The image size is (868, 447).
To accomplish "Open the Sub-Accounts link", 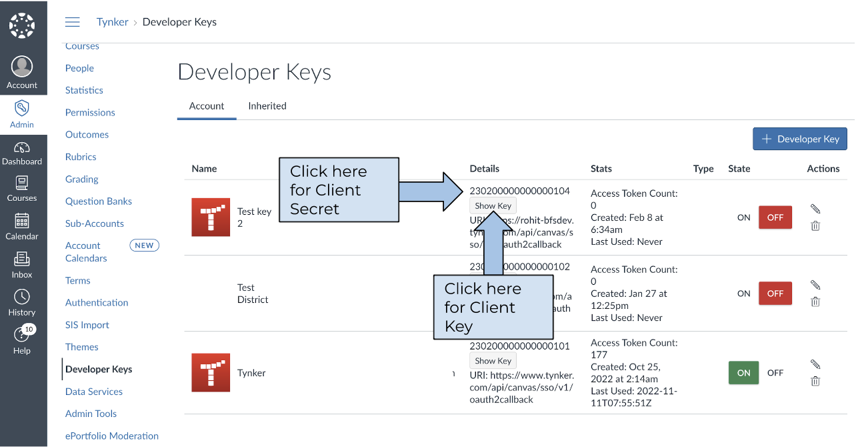I will pyautogui.click(x=95, y=223).
